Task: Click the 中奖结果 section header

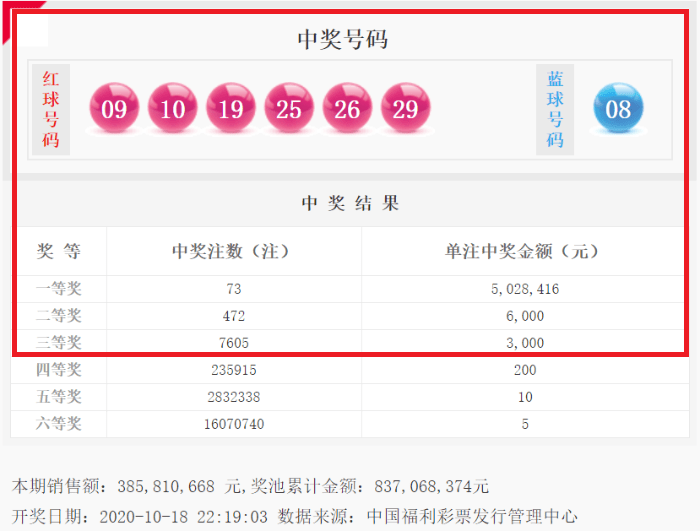Action: [350, 203]
